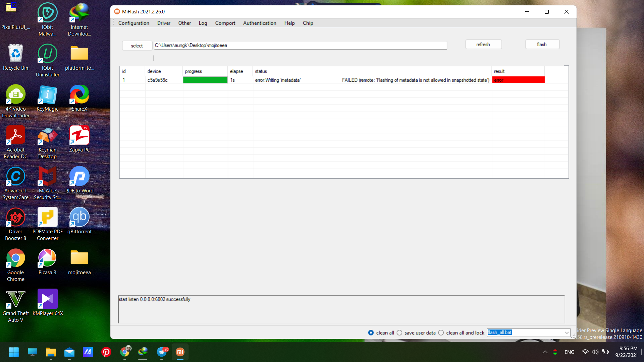
Task: Open IObit Uninstaller shortcut
Action: [x=47, y=60]
